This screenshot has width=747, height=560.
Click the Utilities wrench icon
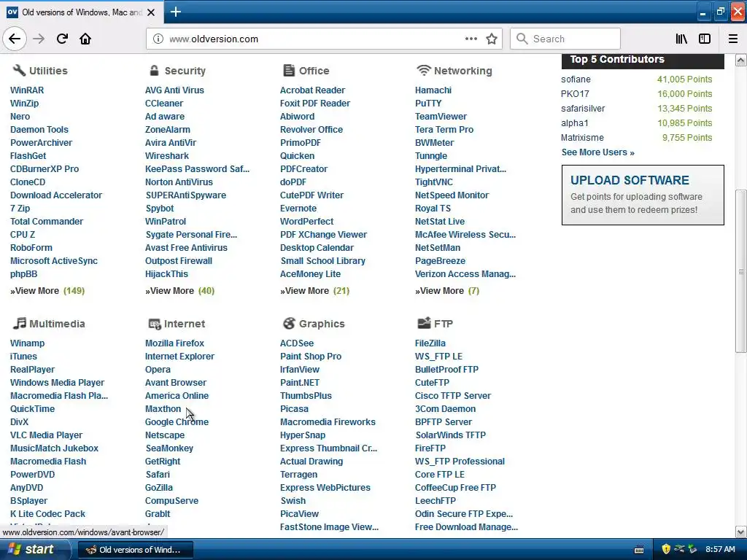coord(18,71)
